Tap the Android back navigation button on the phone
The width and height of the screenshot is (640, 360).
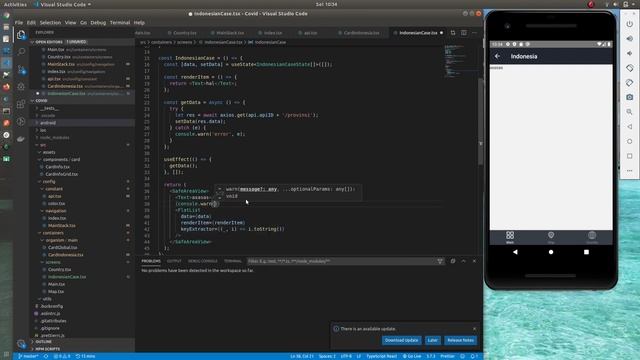(515, 252)
